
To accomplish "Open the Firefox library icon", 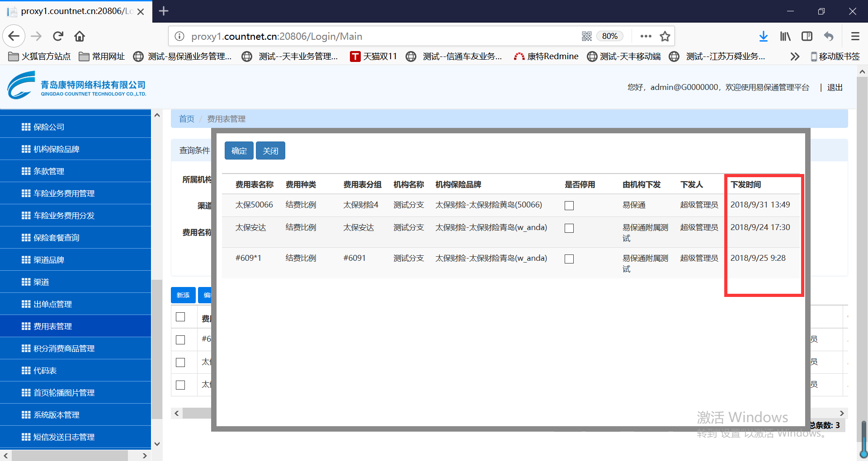I will (785, 36).
